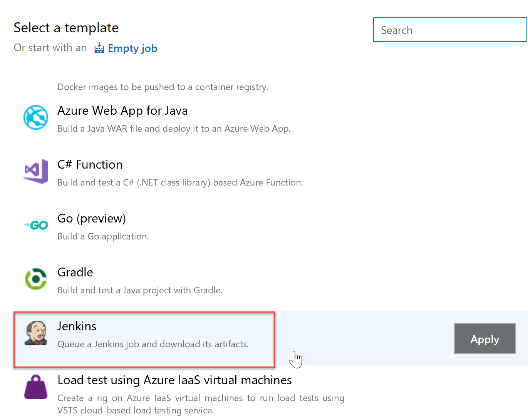Click "Build and test a C#" description
Screen dimensions: 528x420
180,182
